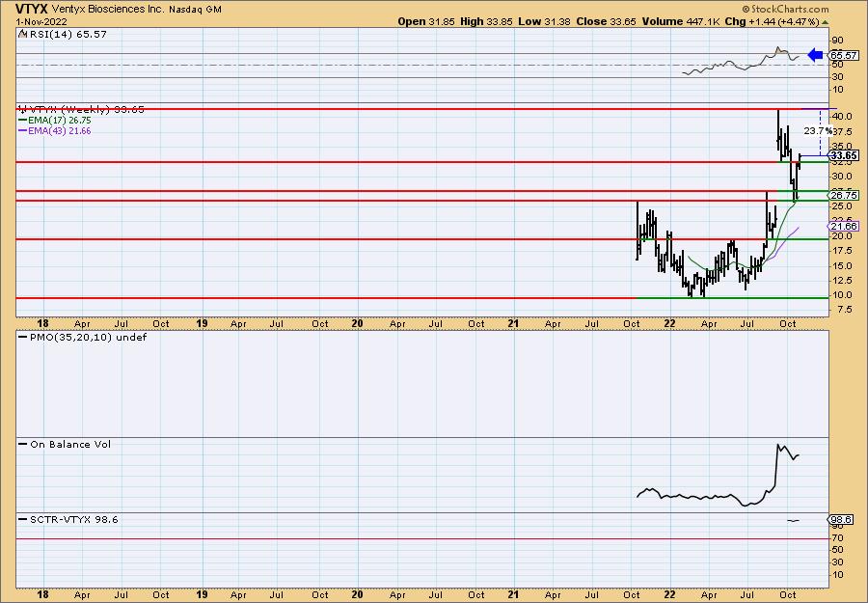Viewport: 868px width, 603px height.
Task: Click the On Balance Vol legend
Action: [65, 445]
